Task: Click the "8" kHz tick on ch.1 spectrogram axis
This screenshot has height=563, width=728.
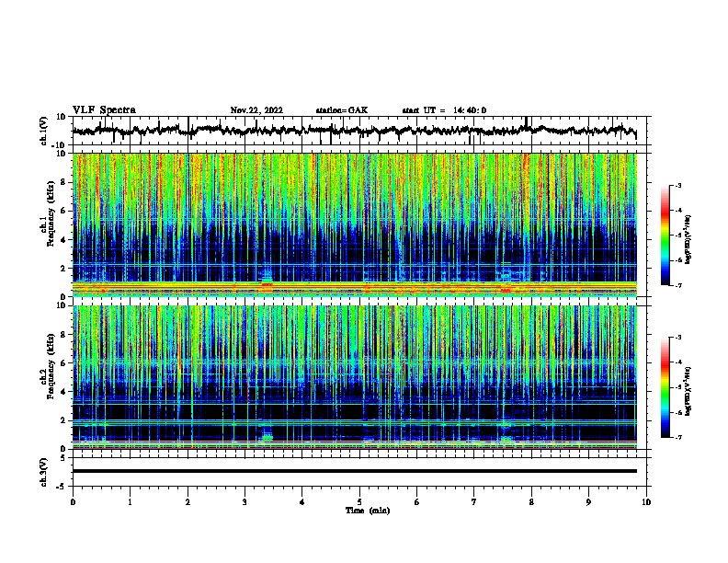Action: (63, 182)
